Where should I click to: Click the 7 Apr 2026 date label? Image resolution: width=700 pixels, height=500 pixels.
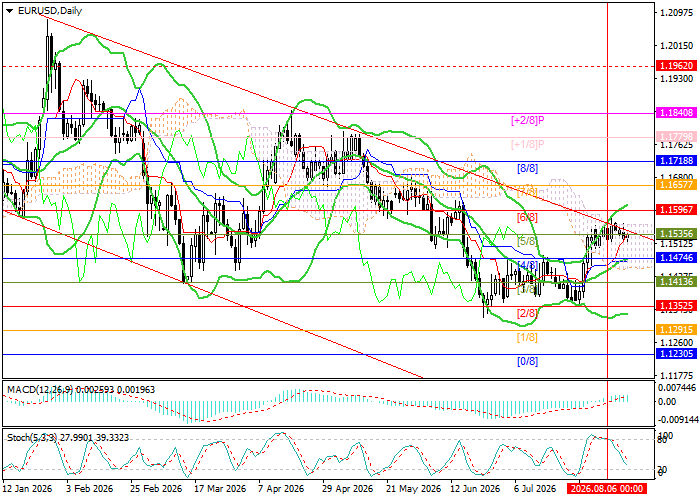[x=282, y=489]
